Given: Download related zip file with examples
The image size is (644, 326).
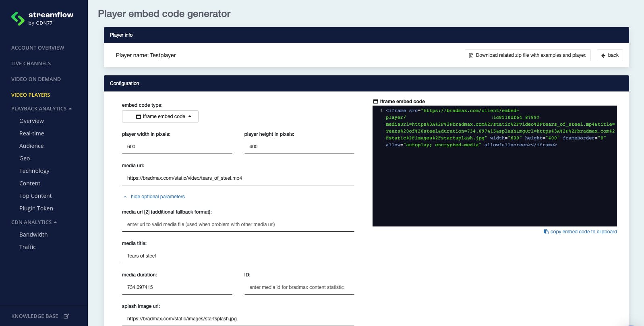Looking at the screenshot, I should (527, 55).
